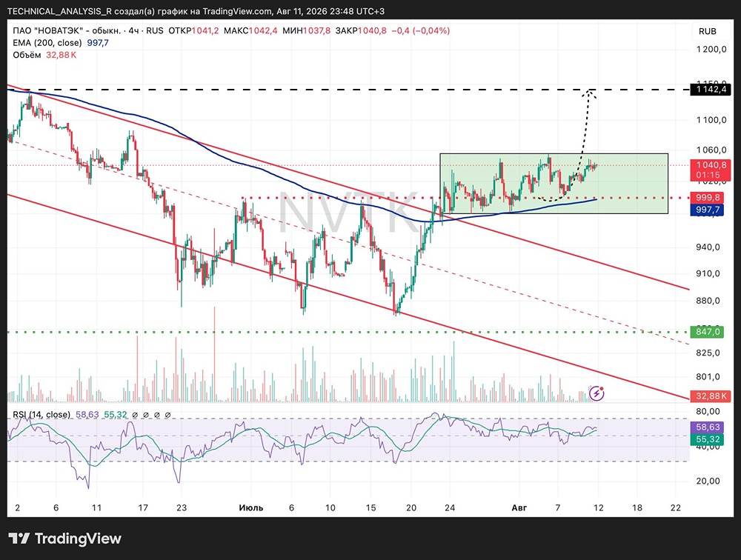The height and width of the screenshot is (560, 741).
Task: Click the red 999,8 price level label
Action: click(x=707, y=198)
